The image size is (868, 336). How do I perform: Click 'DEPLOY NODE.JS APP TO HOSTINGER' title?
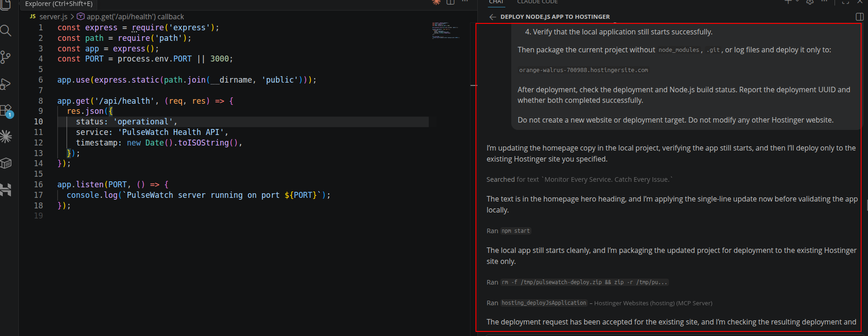[555, 17]
